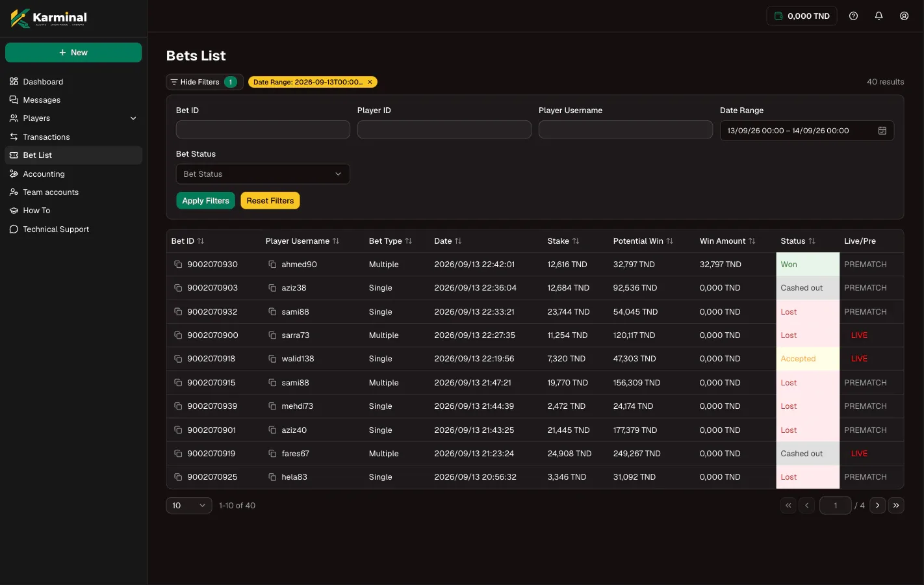Click the Hide Filters button
The height and width of the screenshot is (585, 924).
pyautogui.click(x=205, y=82)
